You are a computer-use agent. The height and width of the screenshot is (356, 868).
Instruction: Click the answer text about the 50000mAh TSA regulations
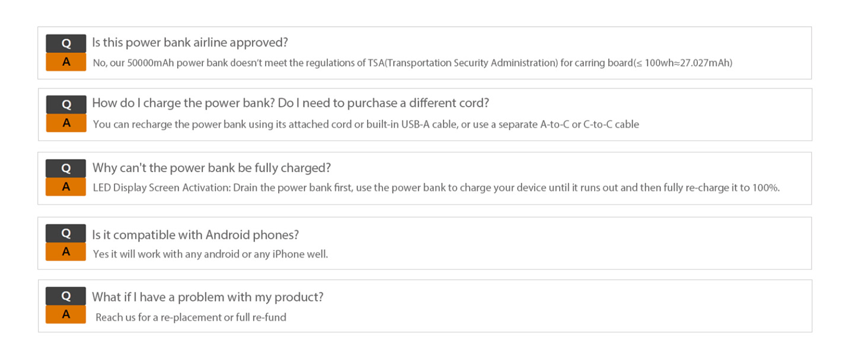413,62
